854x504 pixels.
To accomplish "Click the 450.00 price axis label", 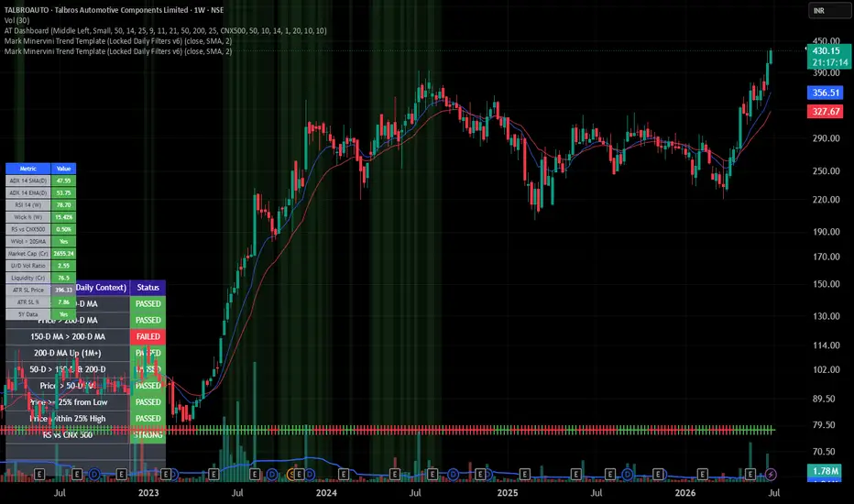I will 826,41.
